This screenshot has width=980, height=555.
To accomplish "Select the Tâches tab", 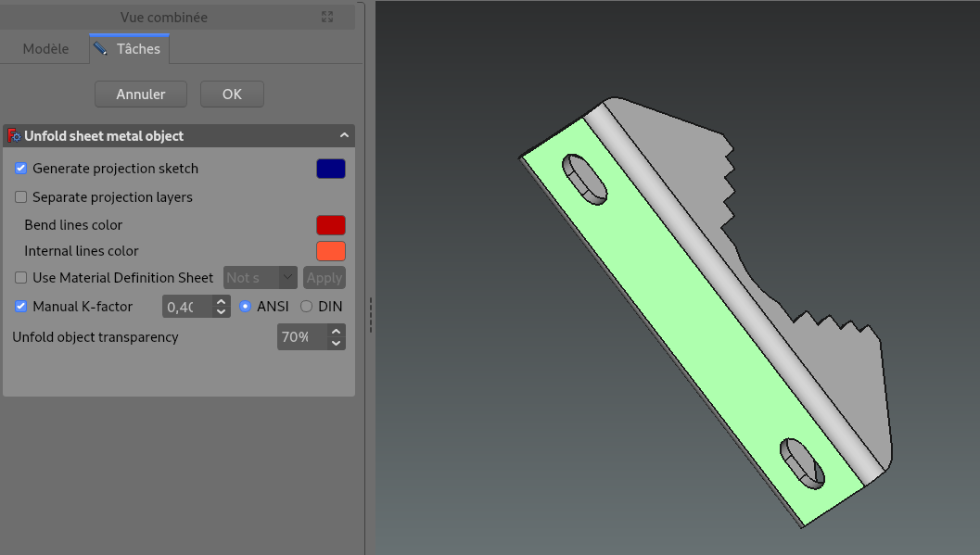I will pyautogui.click(x=130, y=49).
